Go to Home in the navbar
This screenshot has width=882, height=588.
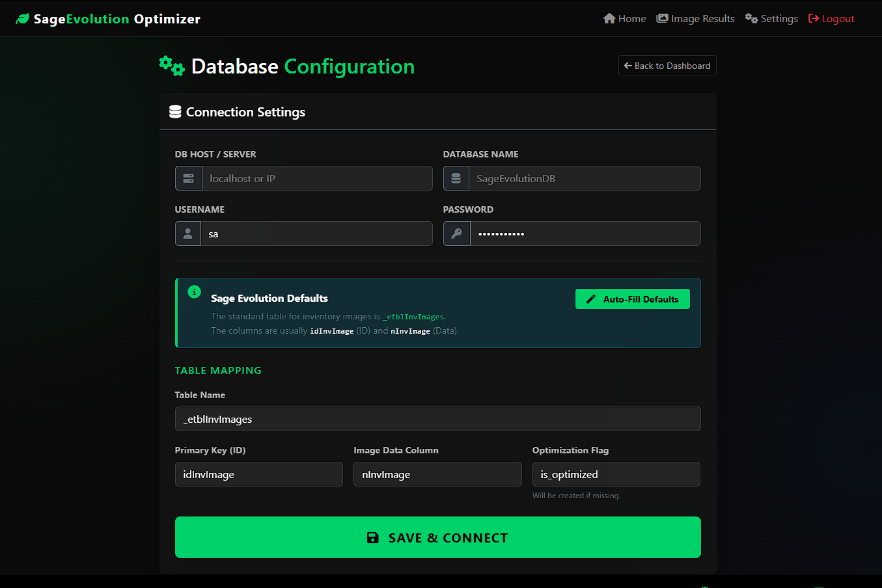click(625, 19)
